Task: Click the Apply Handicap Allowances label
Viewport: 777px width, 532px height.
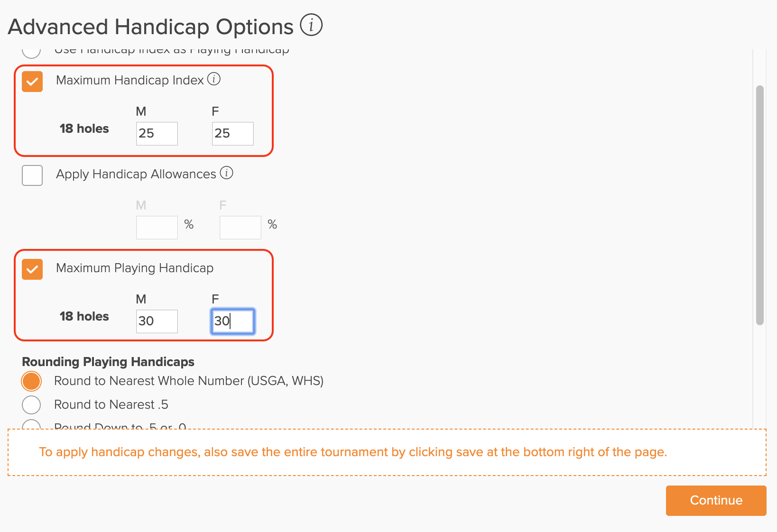Action: 136,174
